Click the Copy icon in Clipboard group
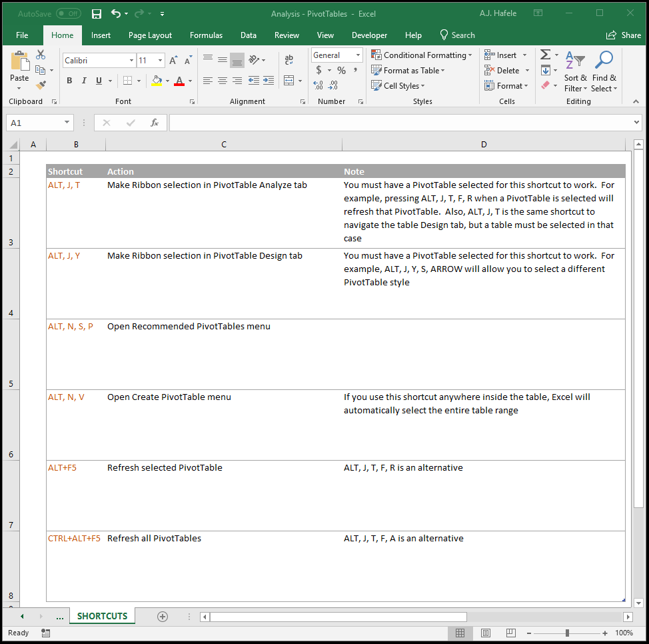Viewport: 649px width, 644px height. (40, 70)
